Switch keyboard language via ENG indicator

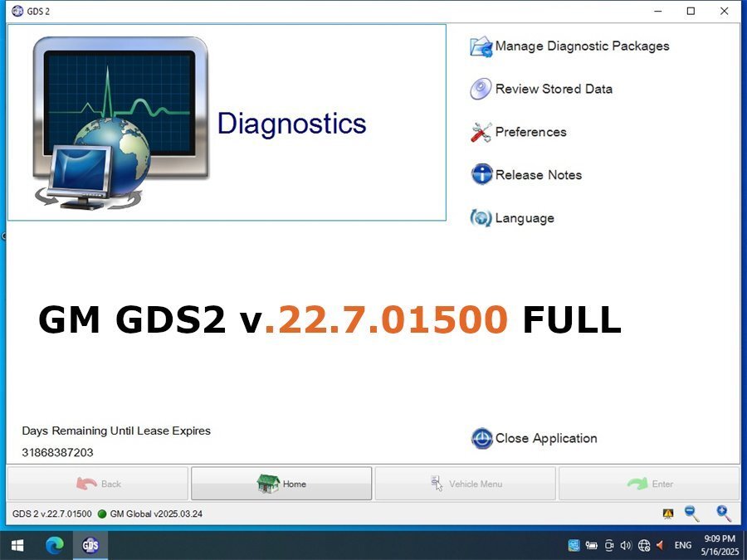pyautogui.click(x=682, y=545)
